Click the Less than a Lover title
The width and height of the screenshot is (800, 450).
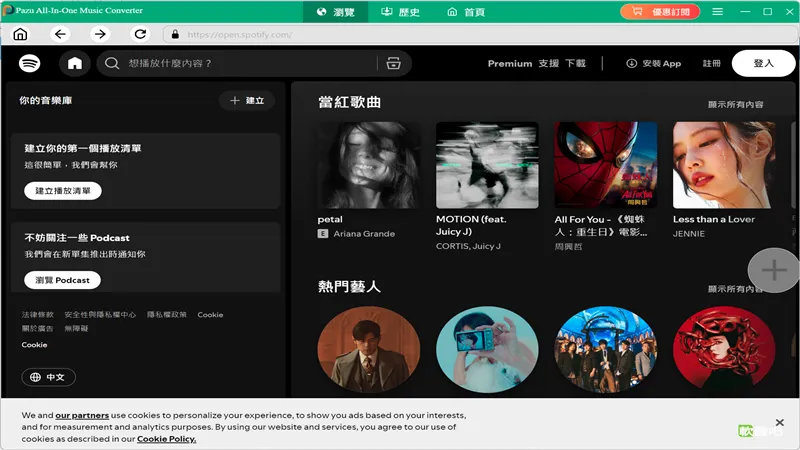714,219
